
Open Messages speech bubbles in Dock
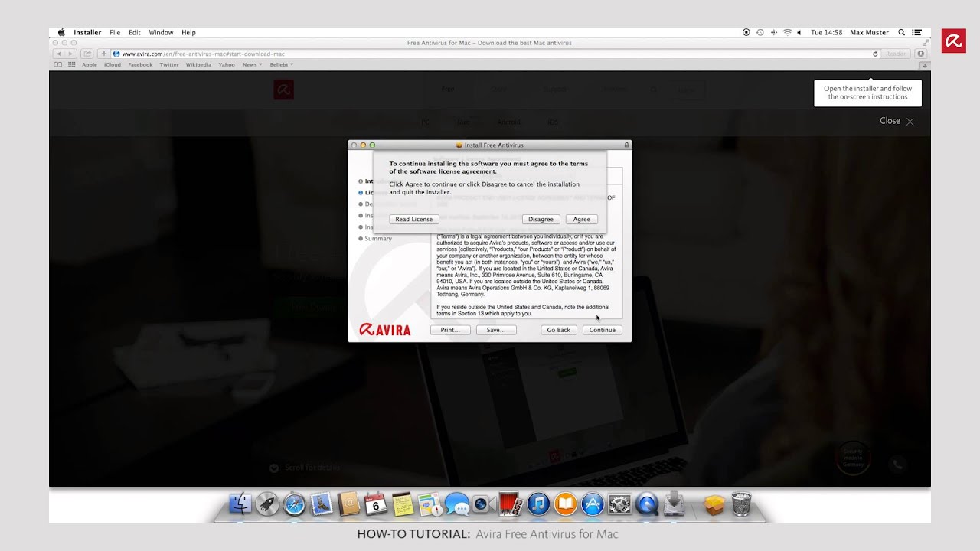coord(457,504)
